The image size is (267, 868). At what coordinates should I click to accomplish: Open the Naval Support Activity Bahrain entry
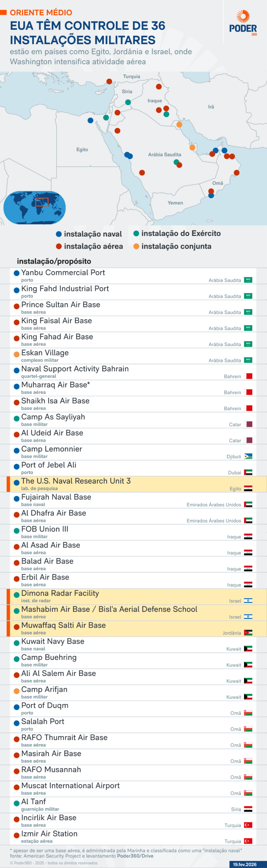75,369
